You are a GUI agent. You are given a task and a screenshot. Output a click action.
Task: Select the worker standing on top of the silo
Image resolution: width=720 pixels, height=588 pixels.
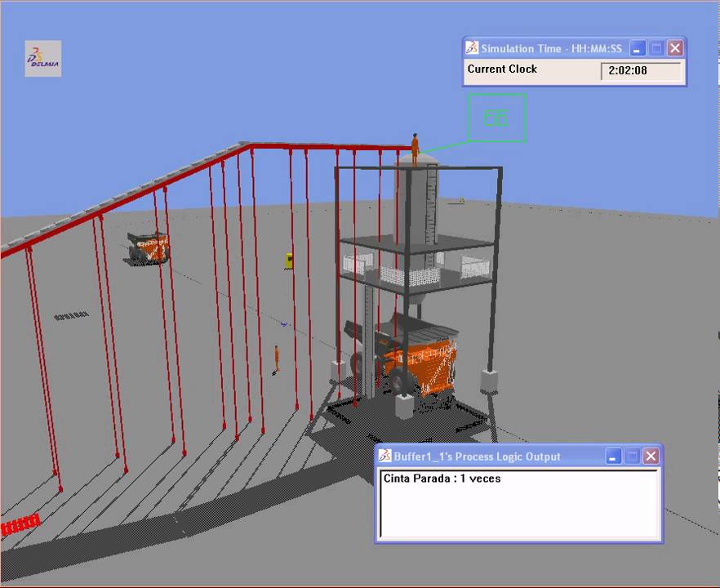pos(415,149)
